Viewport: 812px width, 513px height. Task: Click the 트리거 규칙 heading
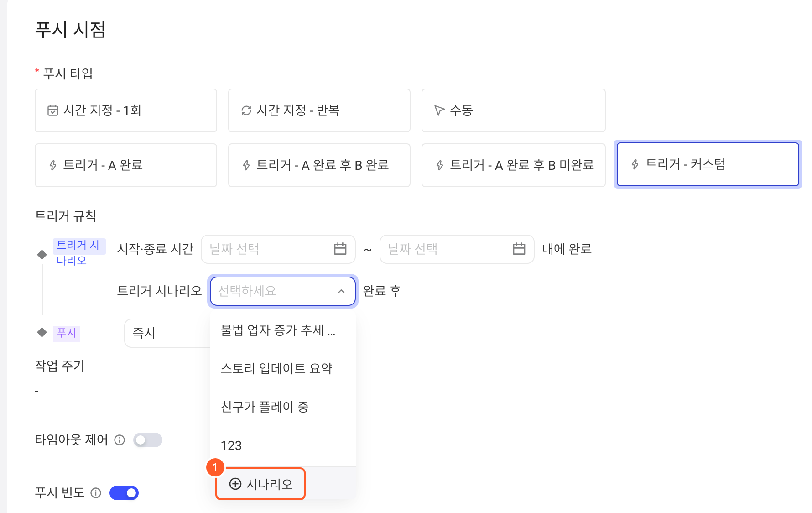(65, 216)
